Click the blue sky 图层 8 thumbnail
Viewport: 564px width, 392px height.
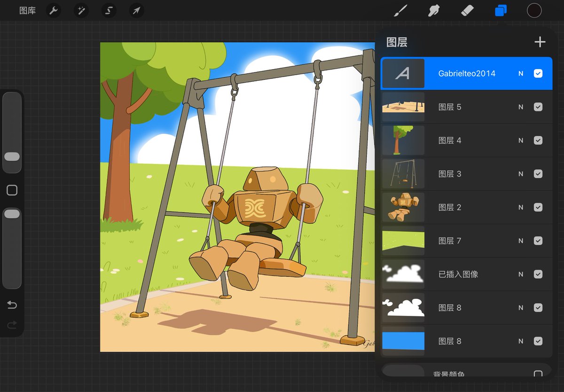tap(403, 341)
